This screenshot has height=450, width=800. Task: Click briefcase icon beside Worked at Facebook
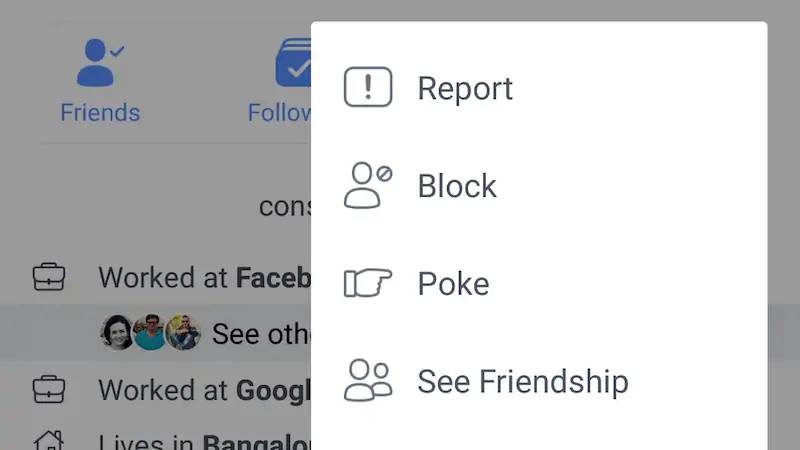pos(49,277)
